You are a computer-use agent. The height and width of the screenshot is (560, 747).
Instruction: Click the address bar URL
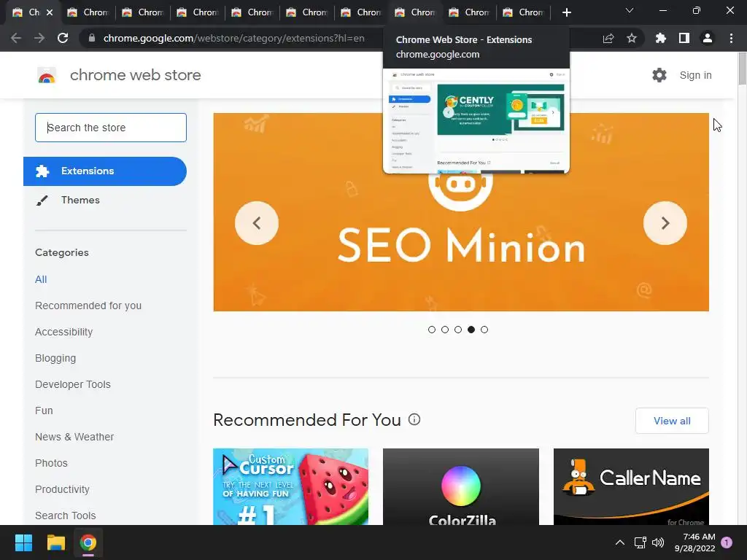tap(234, 38)
